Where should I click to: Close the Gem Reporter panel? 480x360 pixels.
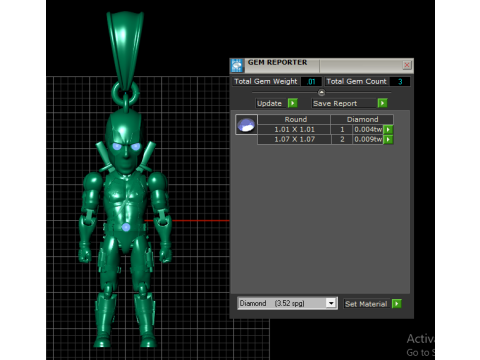click(x=407, y=65)
